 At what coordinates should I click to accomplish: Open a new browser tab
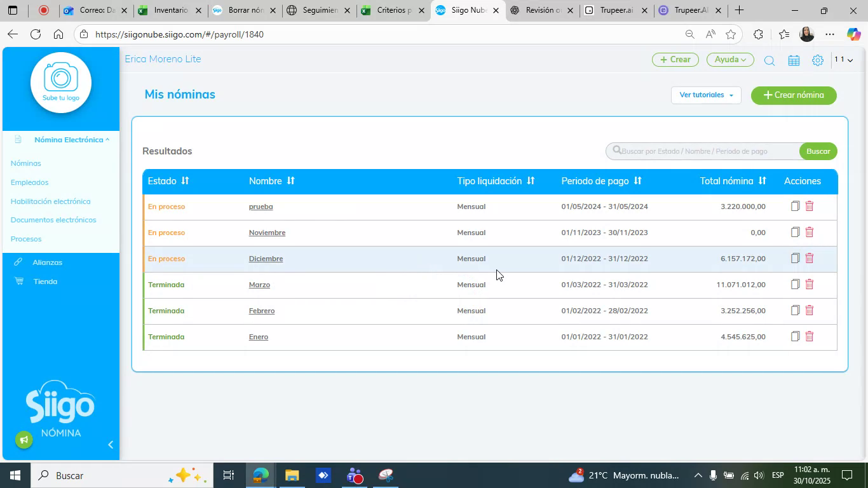pos(739,10)
